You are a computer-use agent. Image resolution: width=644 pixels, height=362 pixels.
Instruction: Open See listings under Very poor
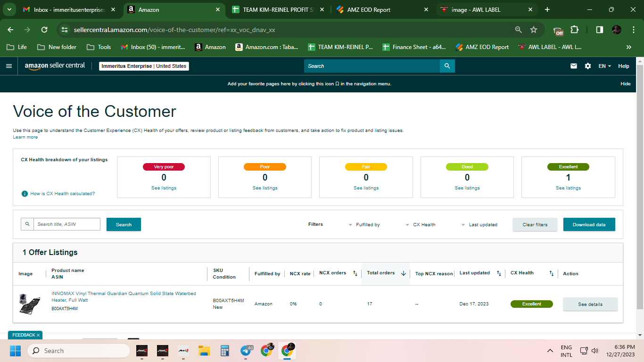[x=164, y=188]
